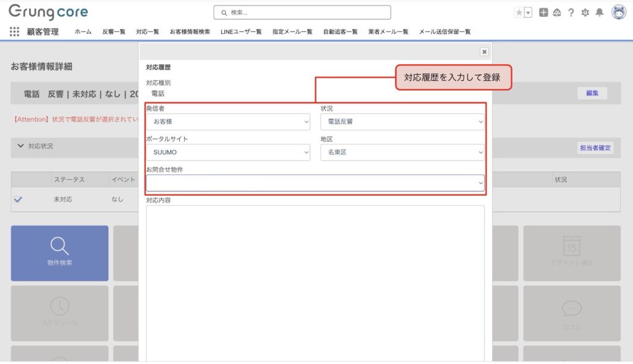Viewport: 633px width, 364px height.
Task: Open the お問合せ物件 dropdown
Action: point(315,183)
